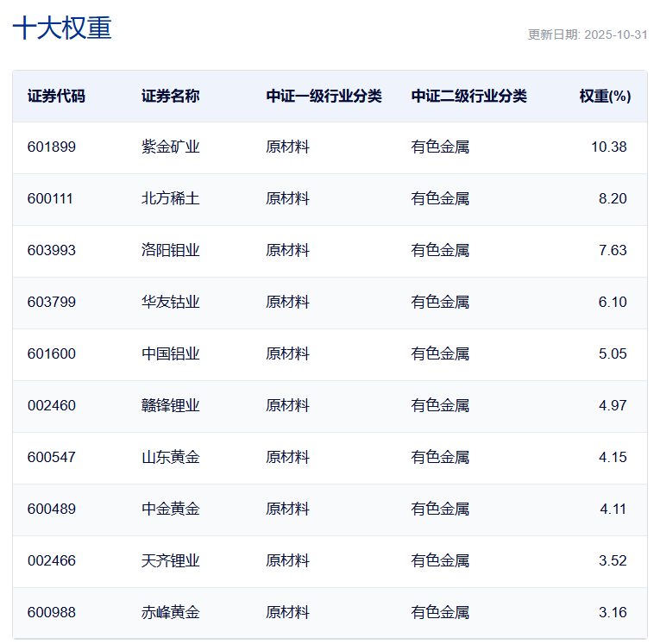
Task: Click 原材料 in the 紫金矿业 row
Action: click(287, 147)
